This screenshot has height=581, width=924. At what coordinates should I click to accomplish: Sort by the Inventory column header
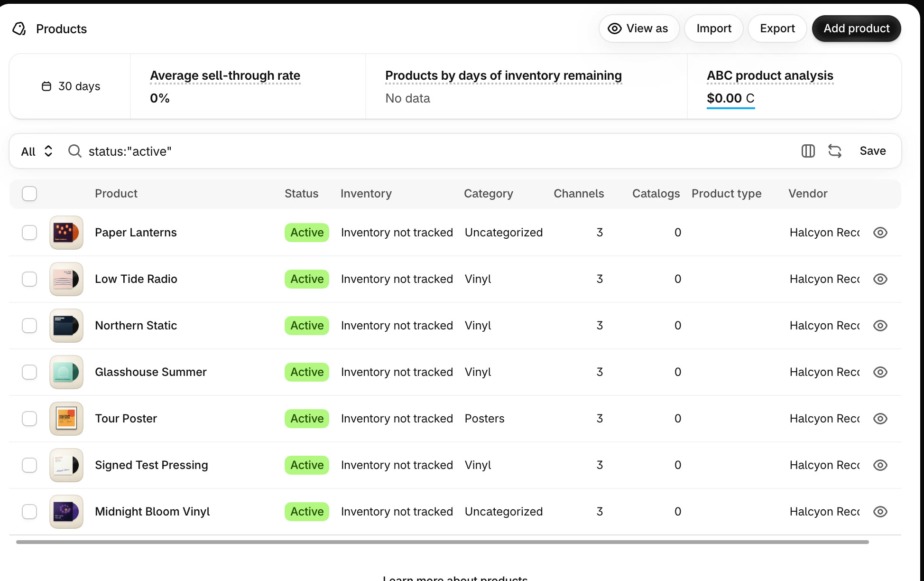pyautogui.click(x=366, y=194)
